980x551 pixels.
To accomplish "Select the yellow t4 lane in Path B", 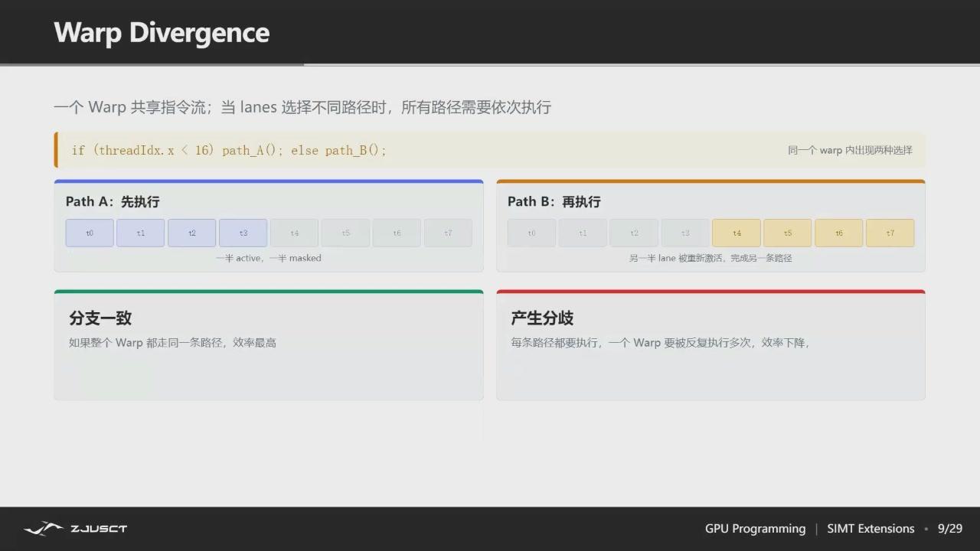I will pos(737,233).
